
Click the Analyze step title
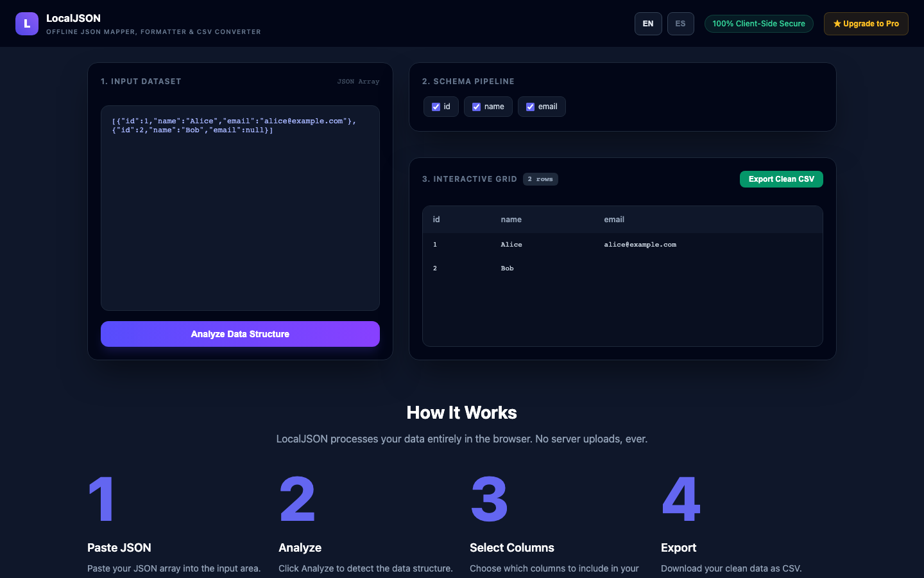click(300, 548)
